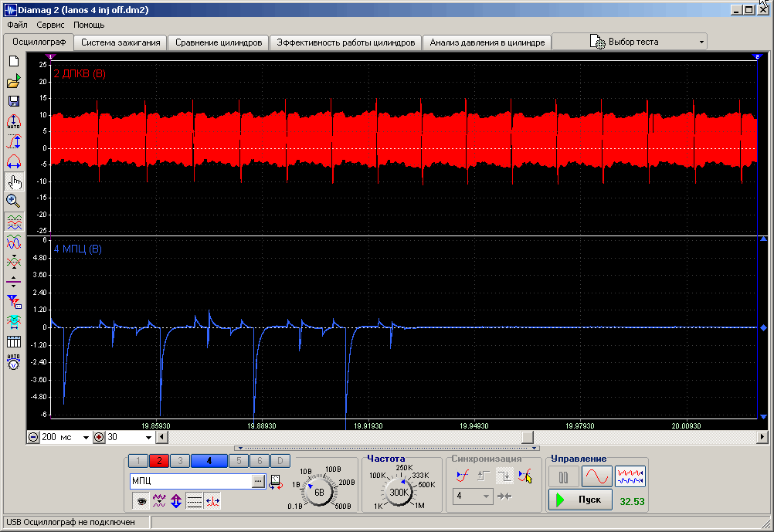Open the 200 мс time scale dropdown
774x532 pixels.
(x=86, y=437)
